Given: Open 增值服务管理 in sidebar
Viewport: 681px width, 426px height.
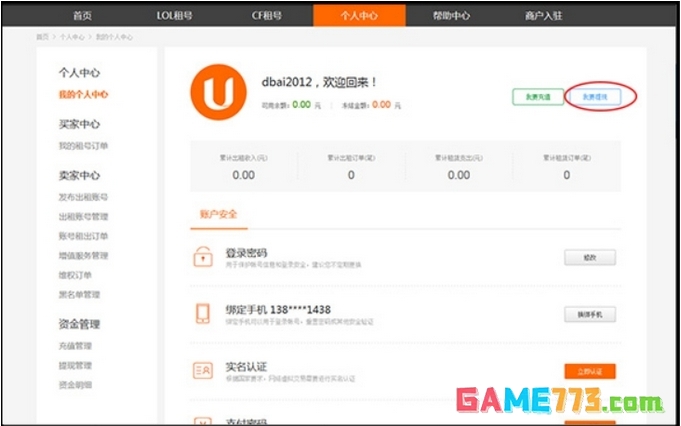Looking at the screenshot, I should [x=83, y=255].
